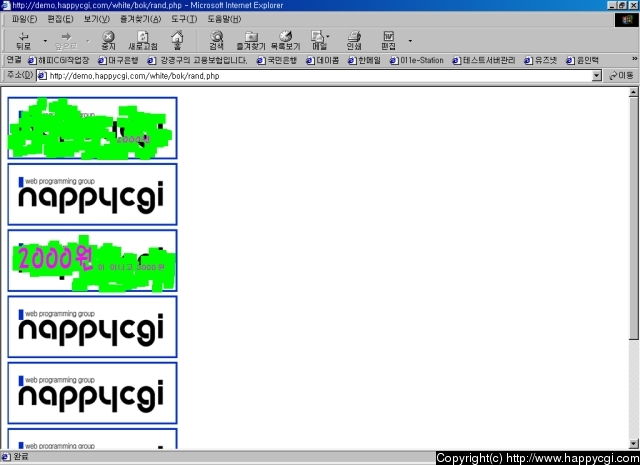640x465 pixels.
Task: Open Favorites (즐겨찾기) toolbar icon
Action: [x=251, y=41]
